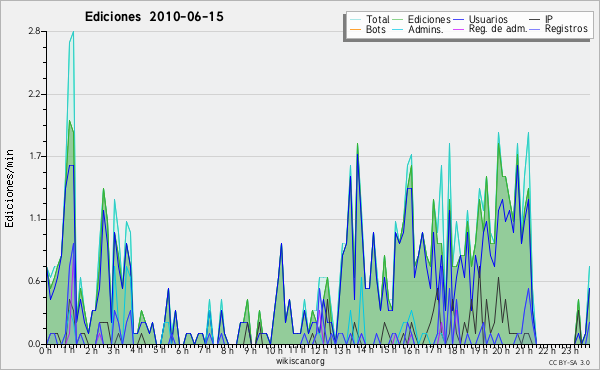600x370 pixels.
Task: Click the 2.8 value on y-axis
Action: click(34, 31)
